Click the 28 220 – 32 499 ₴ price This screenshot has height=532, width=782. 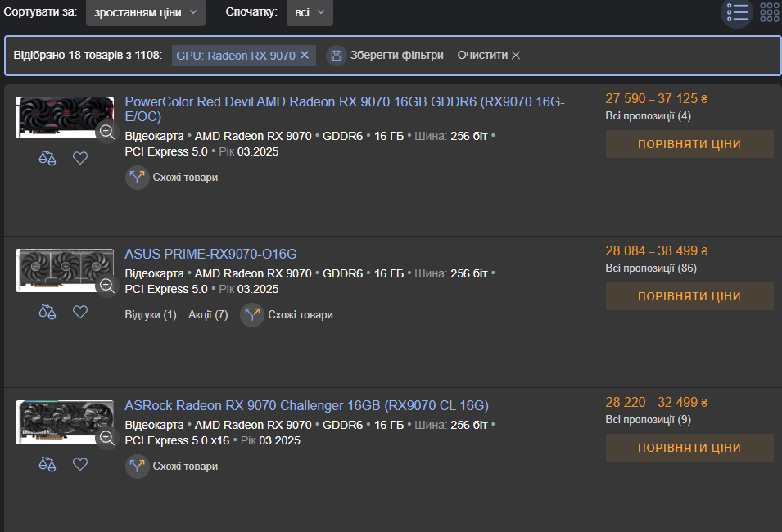657,403
